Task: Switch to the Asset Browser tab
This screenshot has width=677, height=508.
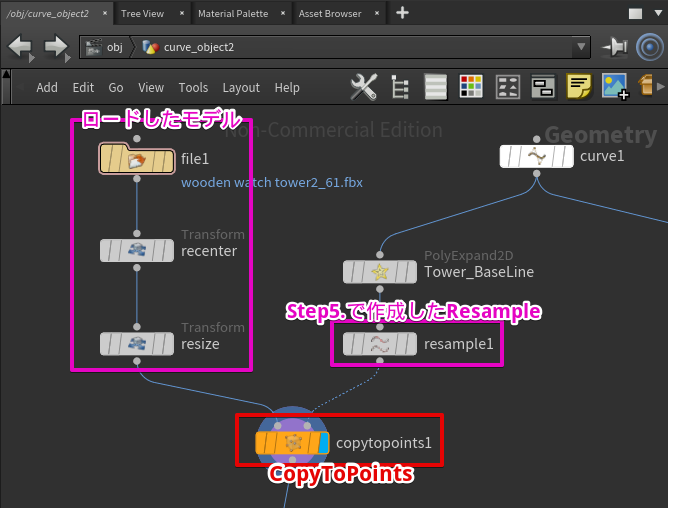Action: [330, 13]
